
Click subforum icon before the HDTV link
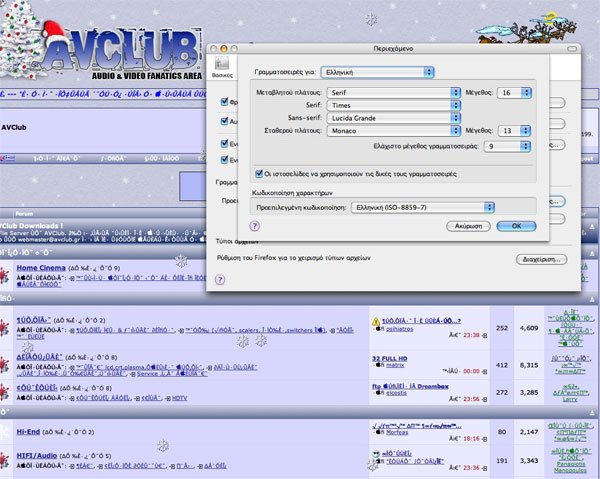(x=168, y=398)
